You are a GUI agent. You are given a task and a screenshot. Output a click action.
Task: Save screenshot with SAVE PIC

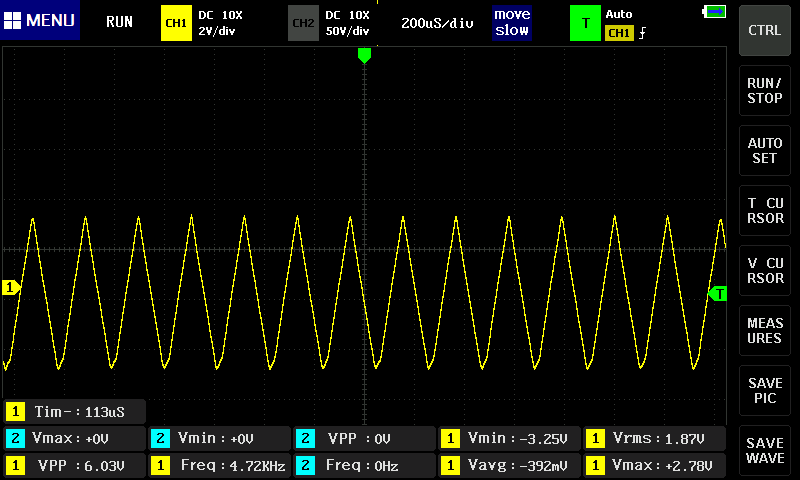[765, 391]
